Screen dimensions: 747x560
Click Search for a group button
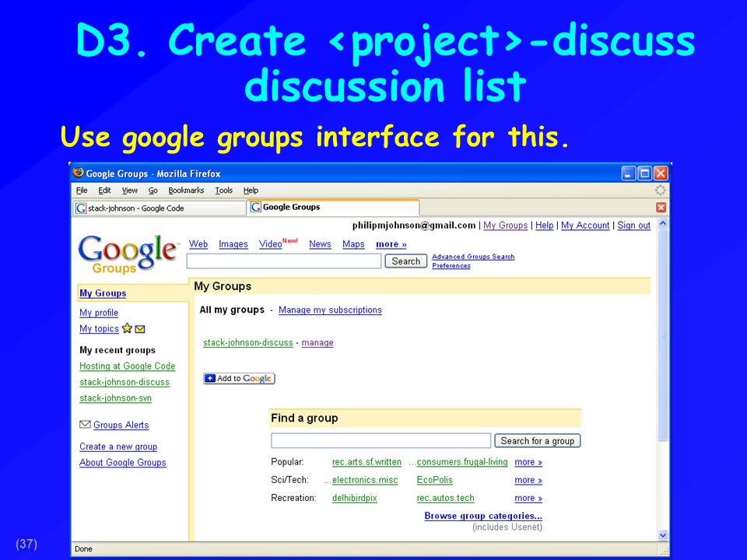click(x=538, y=441)
